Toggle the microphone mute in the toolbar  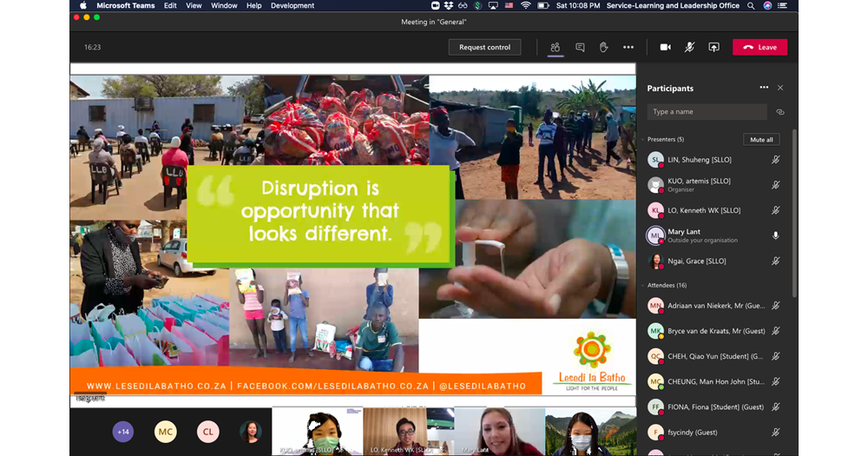tap(689, 47)
